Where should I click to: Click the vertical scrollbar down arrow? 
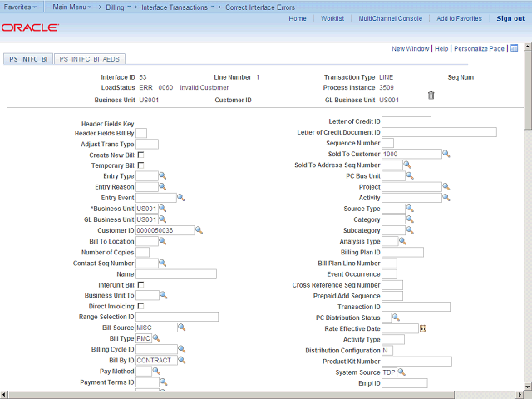click(x=528, y=387)
